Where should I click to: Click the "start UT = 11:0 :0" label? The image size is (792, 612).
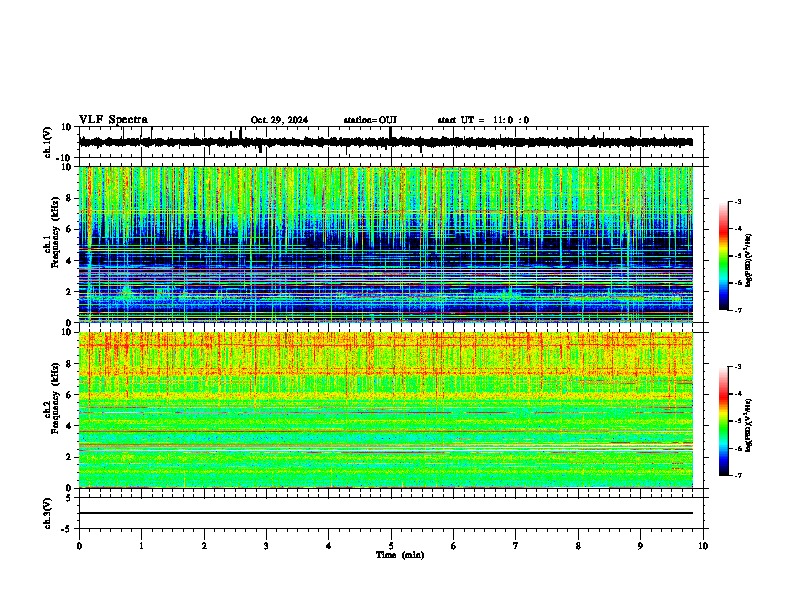pos(483,120)
